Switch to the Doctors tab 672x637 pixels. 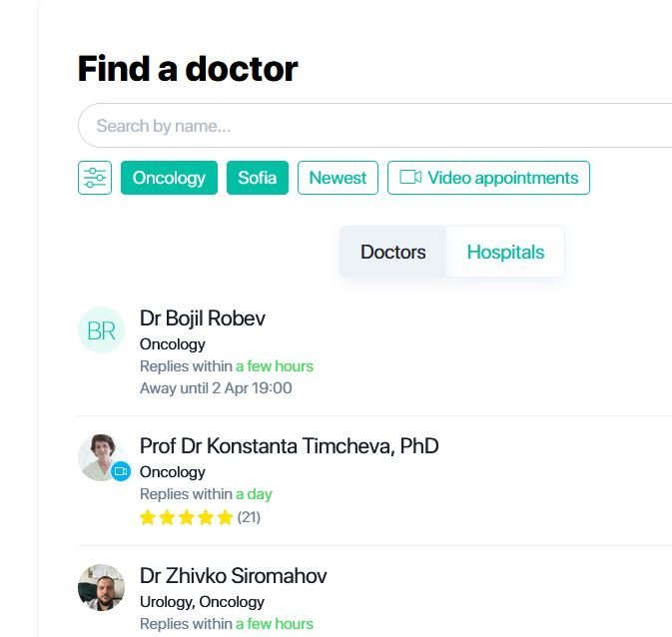point(393,252)
